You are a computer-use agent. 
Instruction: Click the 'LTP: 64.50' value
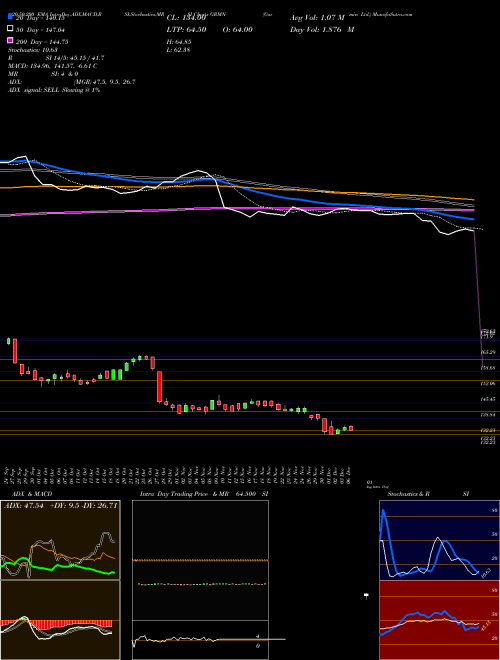pyautogui.click(x=186, y=29)
